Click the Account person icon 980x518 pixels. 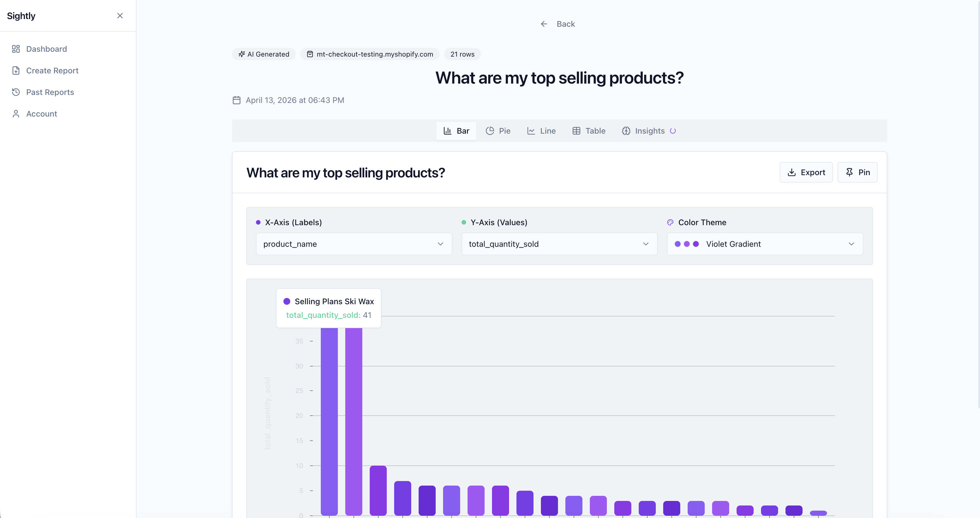[16, 114]
